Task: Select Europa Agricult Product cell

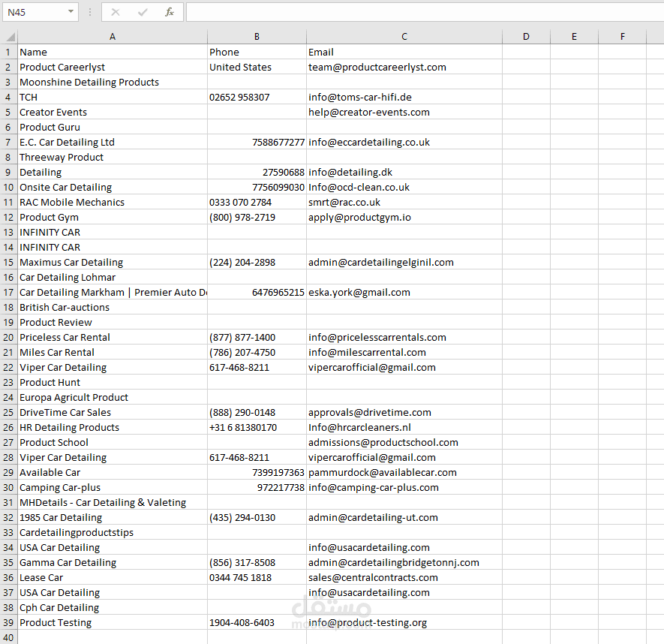Action: pyautogui.click(x=113, y=397)
